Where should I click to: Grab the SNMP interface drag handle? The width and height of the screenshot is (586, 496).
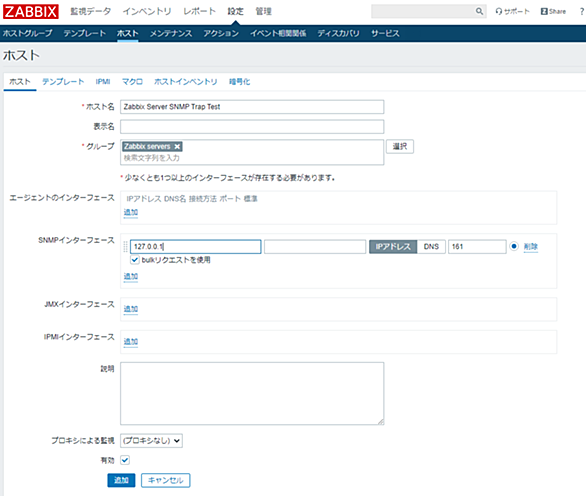(x=126, y=247)
